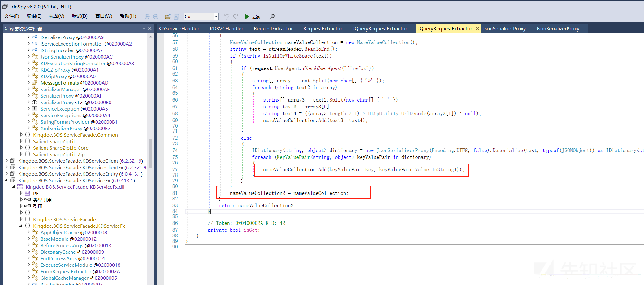Collapse the KDServiceFx assembly node

point(6,180)
